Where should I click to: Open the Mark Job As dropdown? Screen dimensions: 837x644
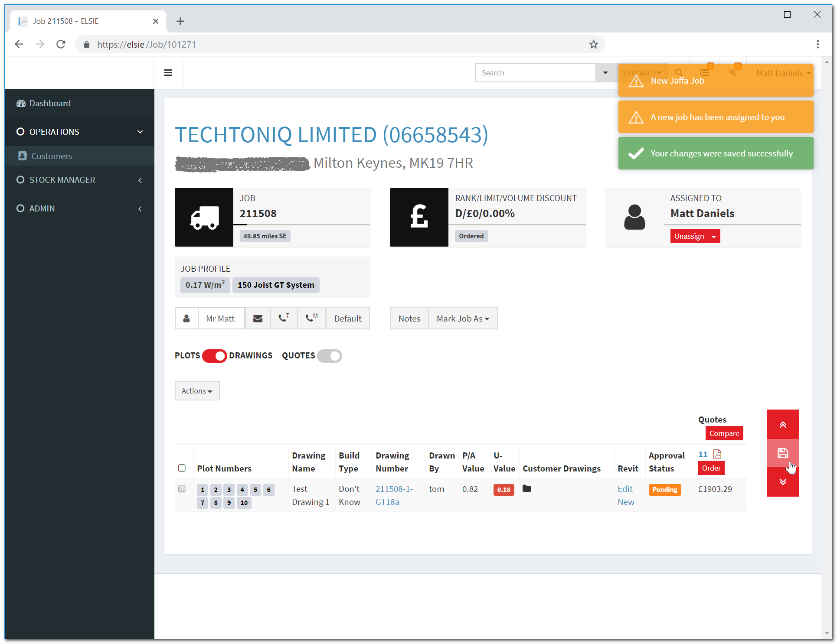point(462,318)
